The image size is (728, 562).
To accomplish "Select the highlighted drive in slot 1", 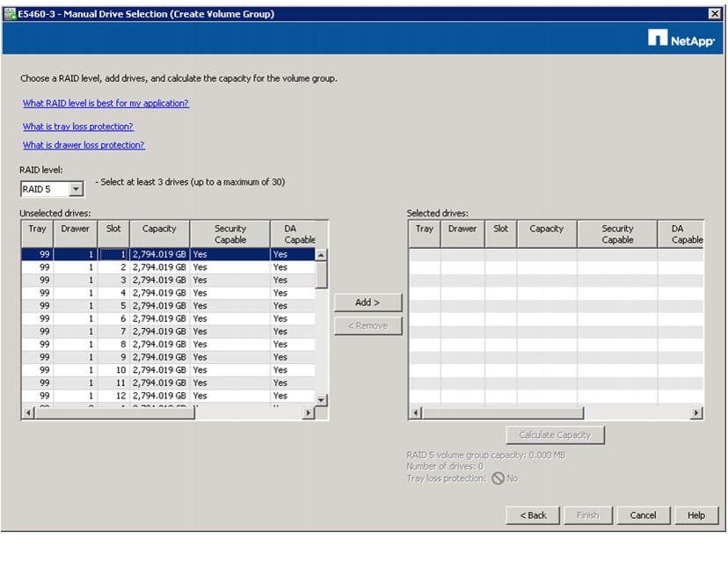I will [168, 254].
